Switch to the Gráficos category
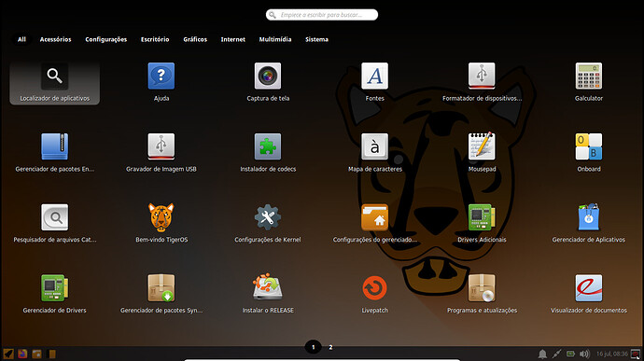 click(x=195, y=39)
